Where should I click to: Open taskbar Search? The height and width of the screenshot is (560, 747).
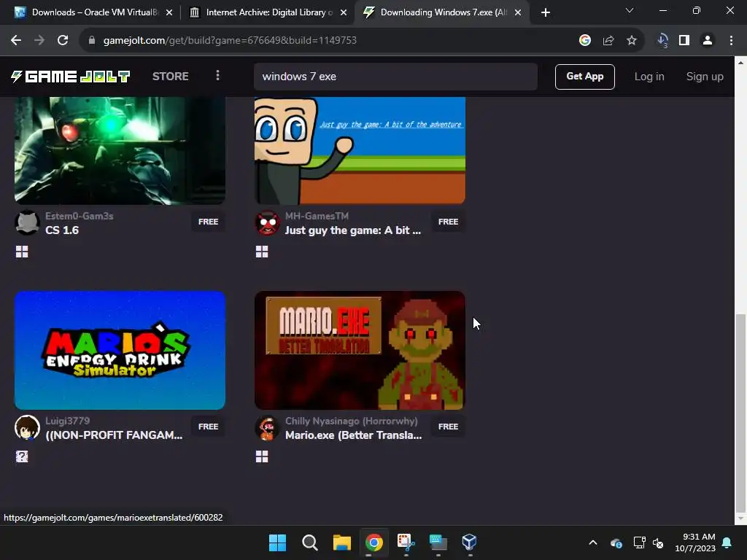[x=309, y=542]
